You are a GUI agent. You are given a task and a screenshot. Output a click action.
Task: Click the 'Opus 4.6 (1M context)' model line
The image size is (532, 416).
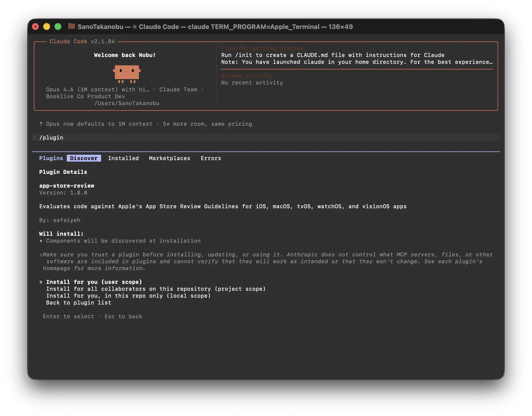pyautogui.click(x=125, y=89)
